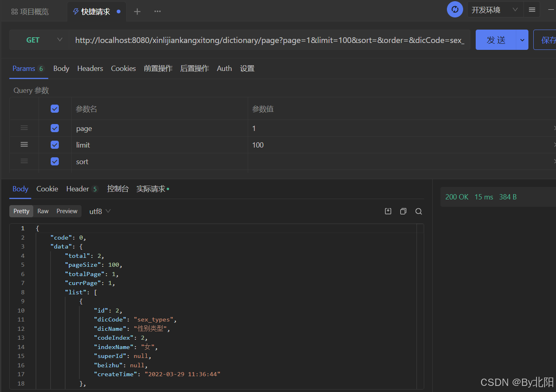Open the utf8 encoding dropdown

pyautogui.click(x=100, y=211)
